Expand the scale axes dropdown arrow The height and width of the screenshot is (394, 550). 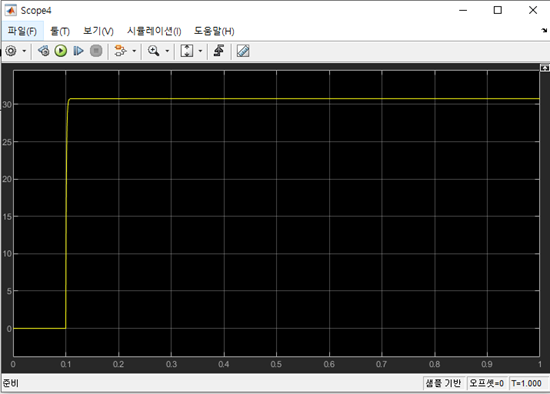[200, 51]
